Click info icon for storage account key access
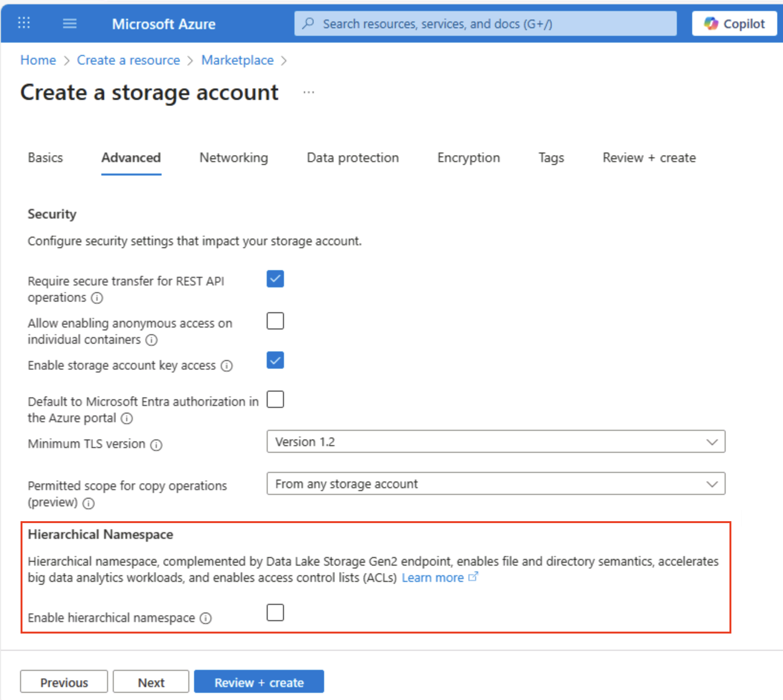This screenshot has height=700, width=783. click(x=227, y=366)
